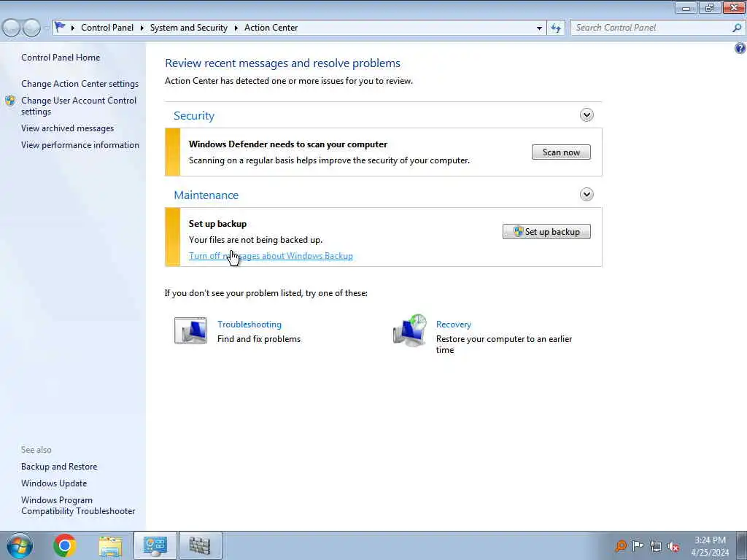Click 'Find and fix problems' text

[259, 339]
